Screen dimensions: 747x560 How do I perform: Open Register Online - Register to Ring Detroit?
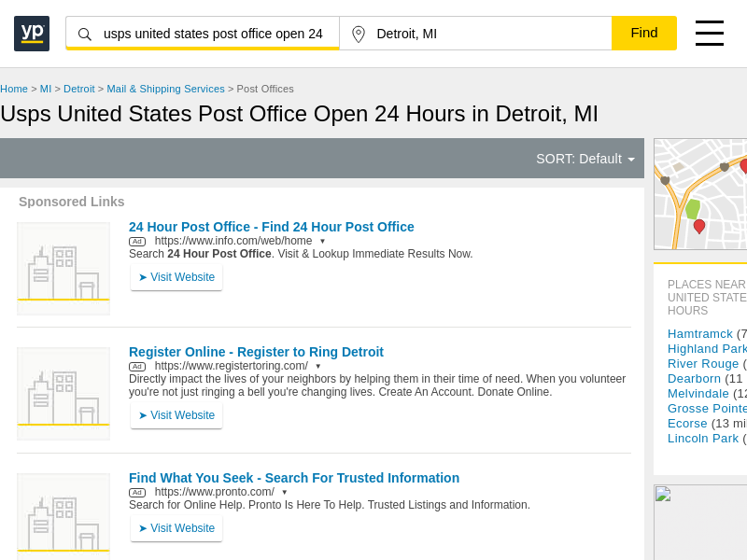256,352
